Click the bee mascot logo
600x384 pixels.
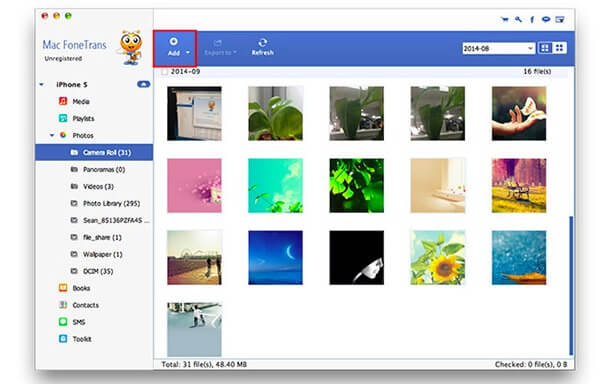tap(131, 47)
